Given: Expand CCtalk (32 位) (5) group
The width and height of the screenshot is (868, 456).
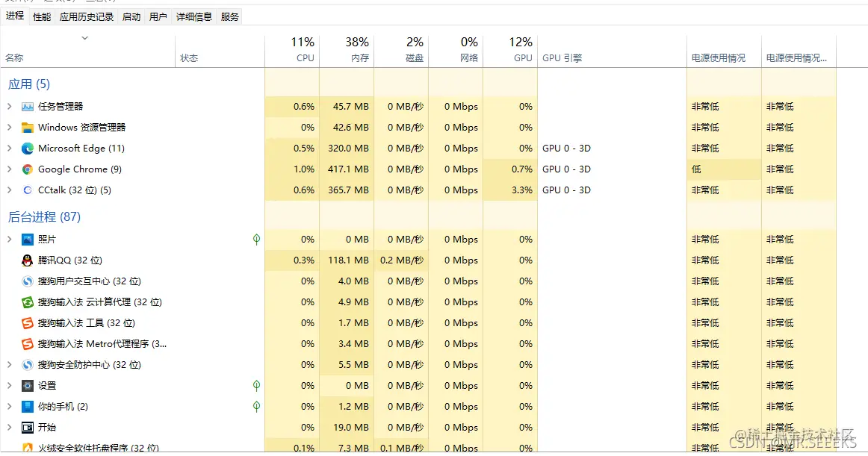Looking at the screenshot, I should 10,190.
